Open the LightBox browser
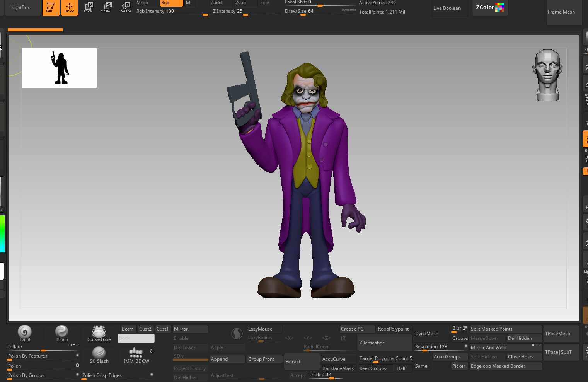 (x=20, y=7)
